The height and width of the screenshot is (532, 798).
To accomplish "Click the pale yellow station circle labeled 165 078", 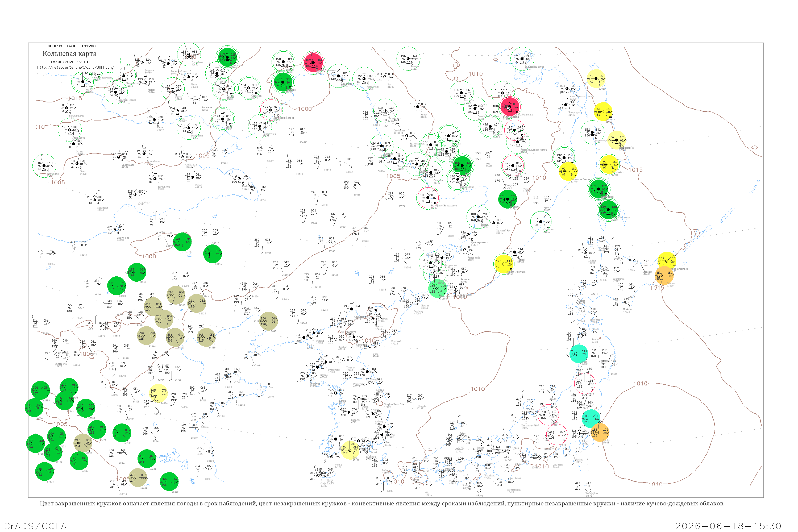I will coord(159,393).
